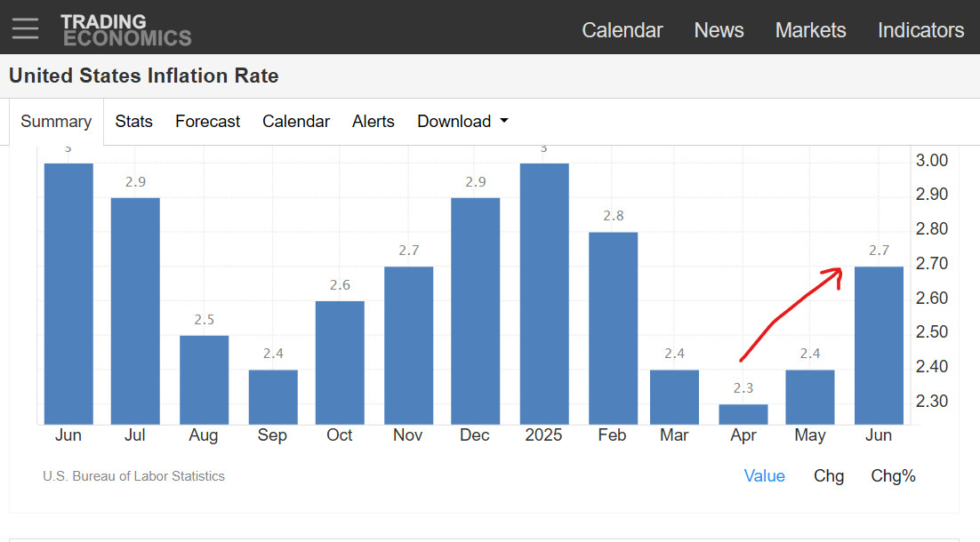Click the June 2025 bar showing 2.7

pyautogui.click(x=879, y=346)
